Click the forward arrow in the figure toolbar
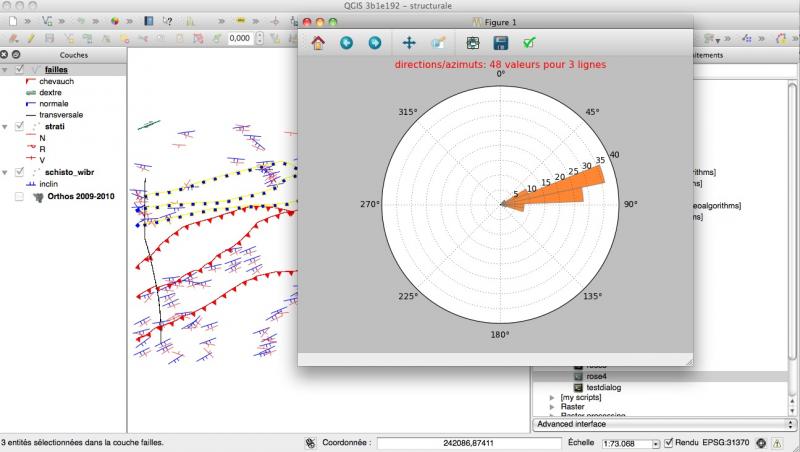 click(x=375, y=43)
